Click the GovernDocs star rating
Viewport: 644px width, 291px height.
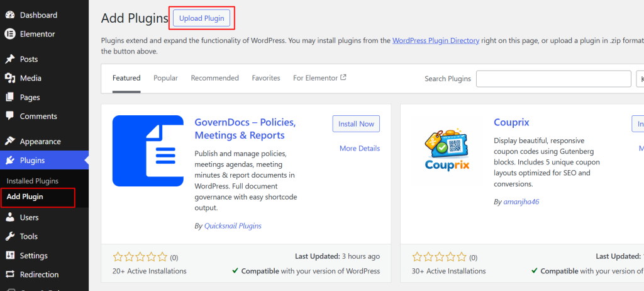[140, 257]
